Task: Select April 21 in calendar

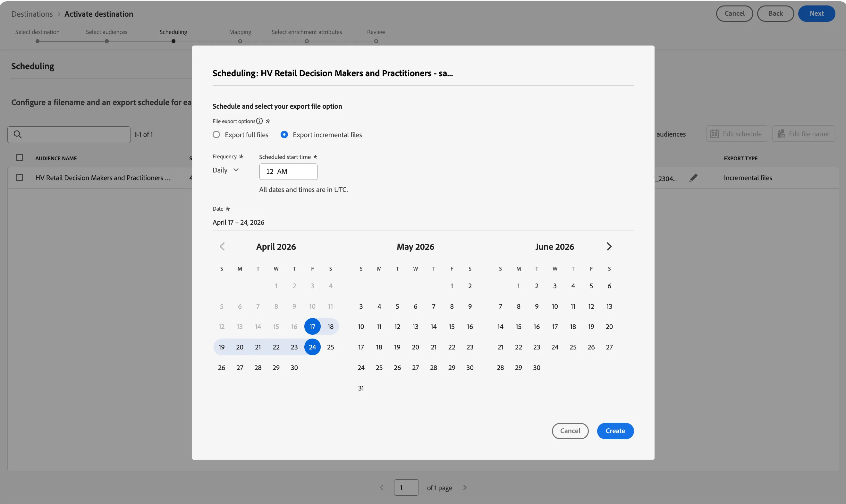Action: [x=258, y=347]
